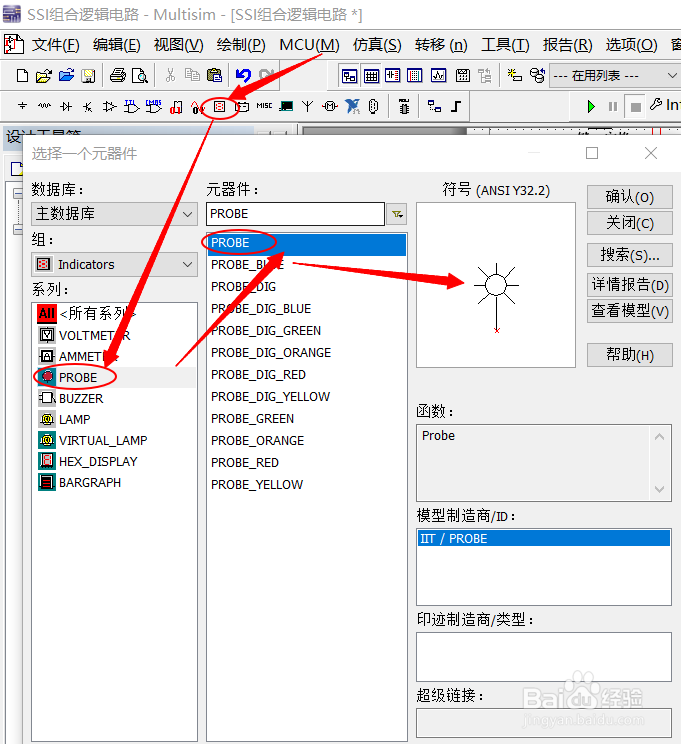The height and width of the screenshot is (744, 681).
Task: Paste from clipboard in toolbar
Action: 215,76
